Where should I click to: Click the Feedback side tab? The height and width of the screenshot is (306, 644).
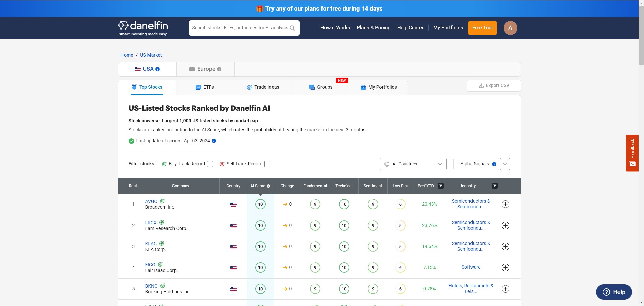[x=632, y=153]
